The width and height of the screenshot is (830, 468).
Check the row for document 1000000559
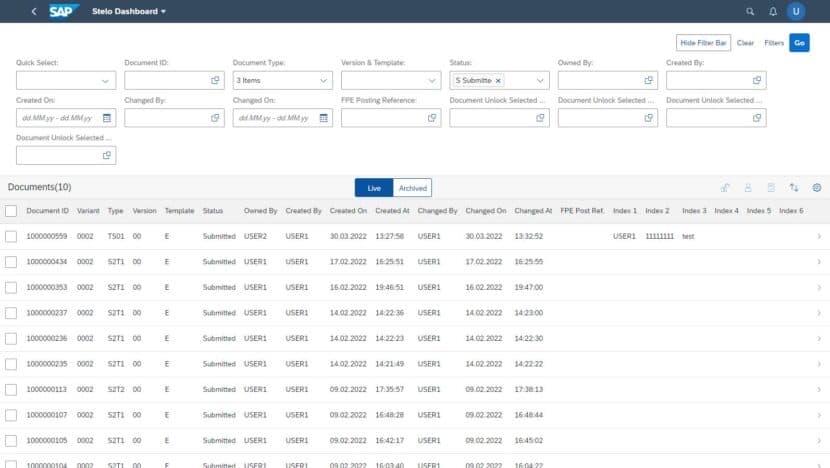(11, 236)
